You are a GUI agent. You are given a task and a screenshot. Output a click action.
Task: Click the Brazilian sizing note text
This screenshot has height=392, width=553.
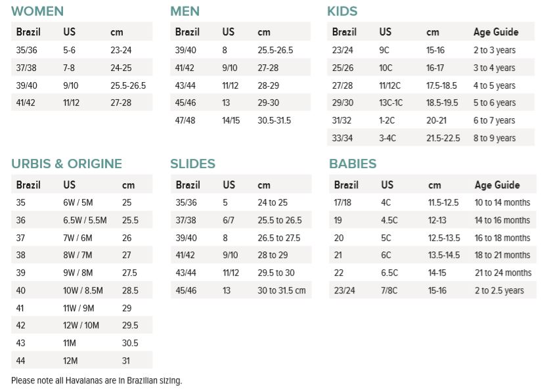pyautogui.click(x=97, y=380)
